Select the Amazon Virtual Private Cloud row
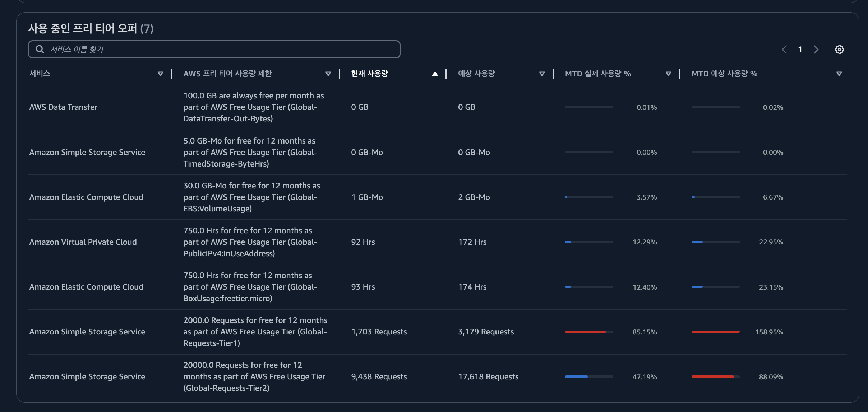The image size is (868, 412). [x=438, y=242]
